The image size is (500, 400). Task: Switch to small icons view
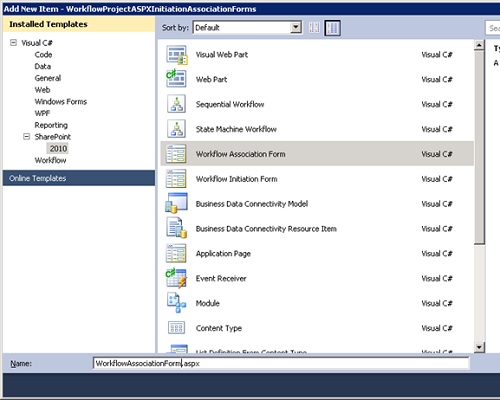[314, 28]
